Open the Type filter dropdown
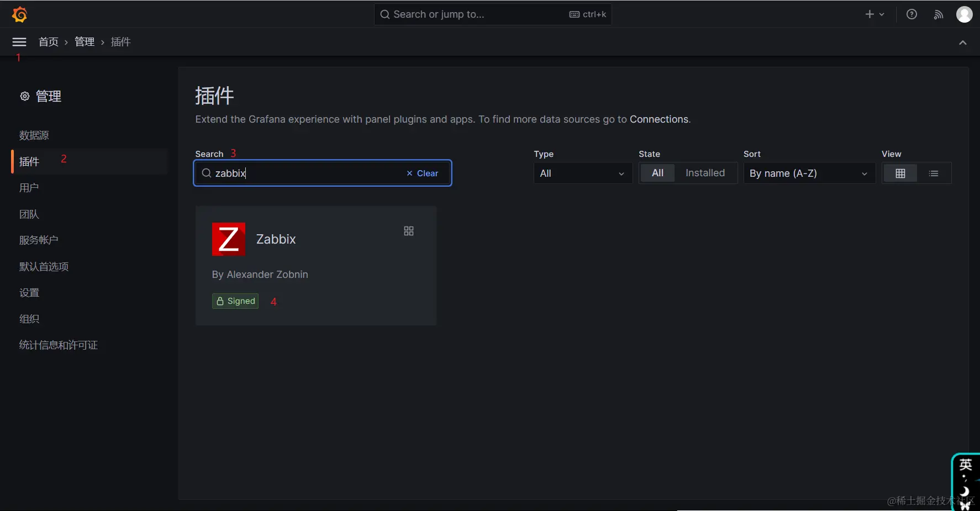The width and height of the screenshot is (980, 511). [x=583, y=173]
